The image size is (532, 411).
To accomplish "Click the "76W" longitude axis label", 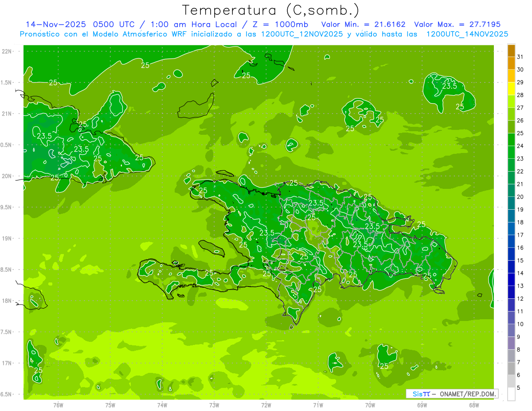I will coord(58,405).
